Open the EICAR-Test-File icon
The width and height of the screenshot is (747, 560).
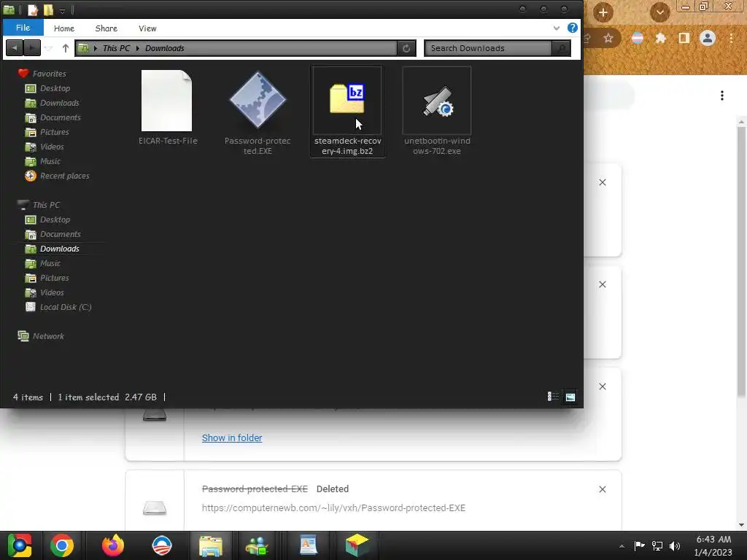(x=167, y=101)
